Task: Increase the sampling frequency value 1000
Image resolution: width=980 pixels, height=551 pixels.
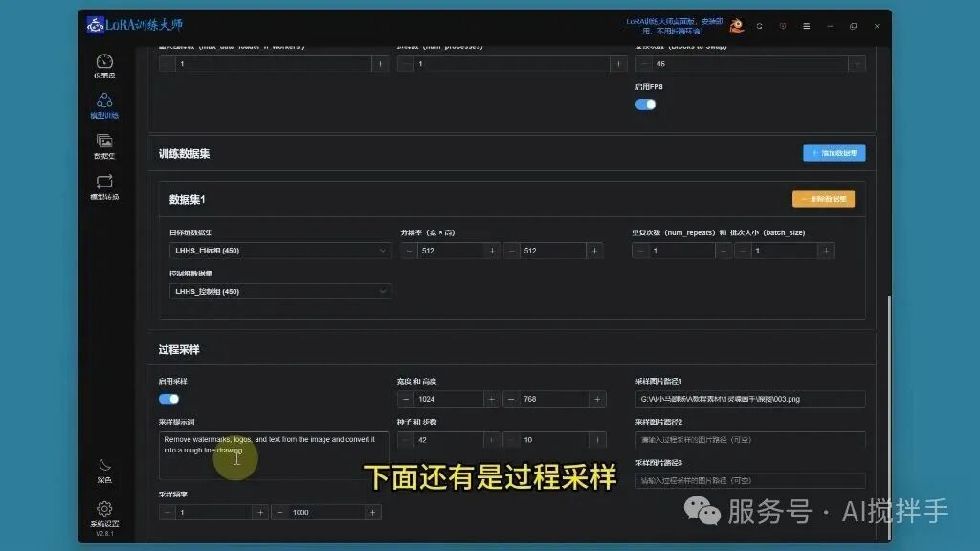Action: click(372, 513)
